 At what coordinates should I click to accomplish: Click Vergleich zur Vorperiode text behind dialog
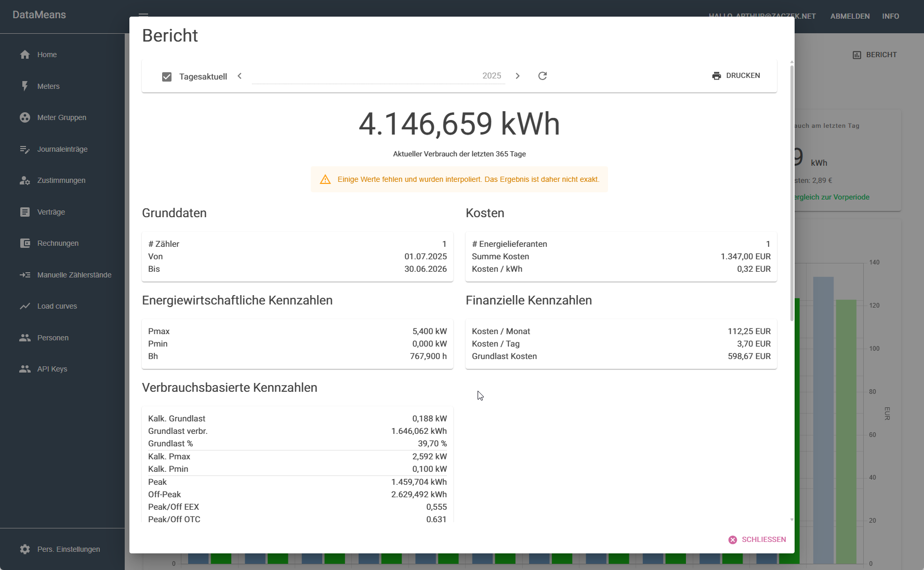coord(832,197)
